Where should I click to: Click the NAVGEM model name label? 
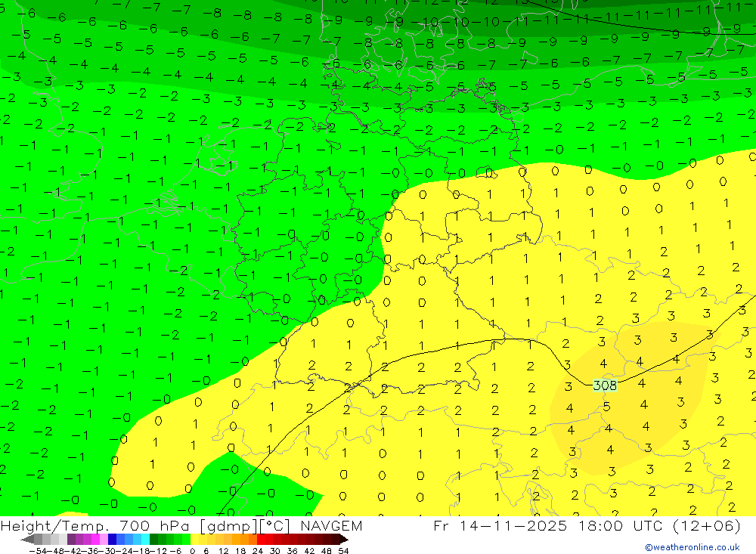[x=331, y=525]
